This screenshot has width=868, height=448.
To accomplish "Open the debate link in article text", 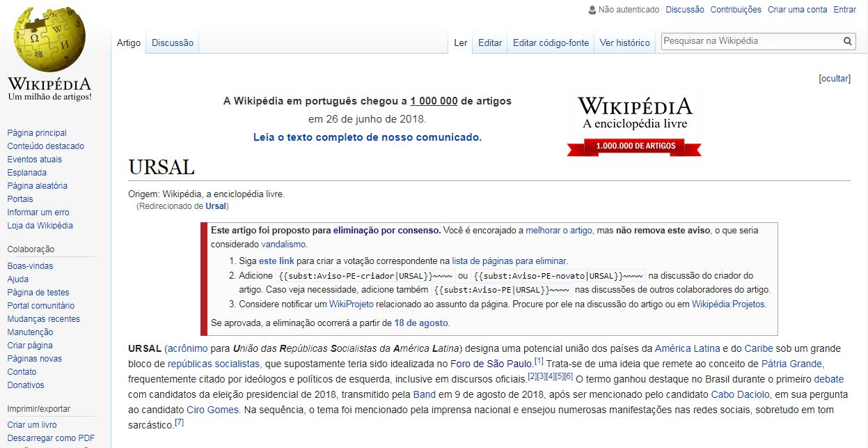I will (x=828, y=379).
